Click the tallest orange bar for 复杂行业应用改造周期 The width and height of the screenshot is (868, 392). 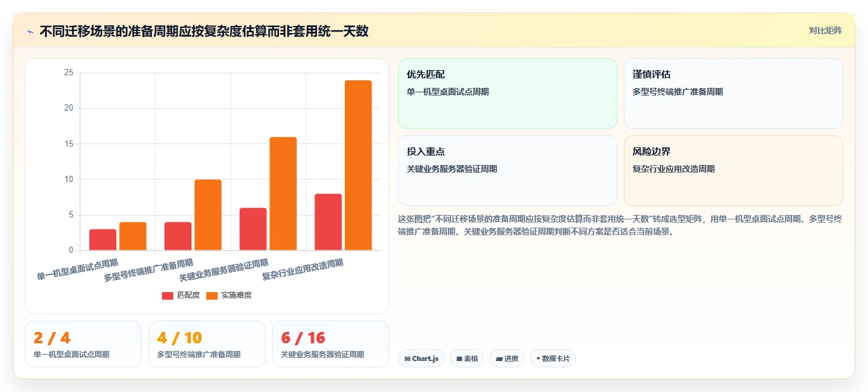359,165
